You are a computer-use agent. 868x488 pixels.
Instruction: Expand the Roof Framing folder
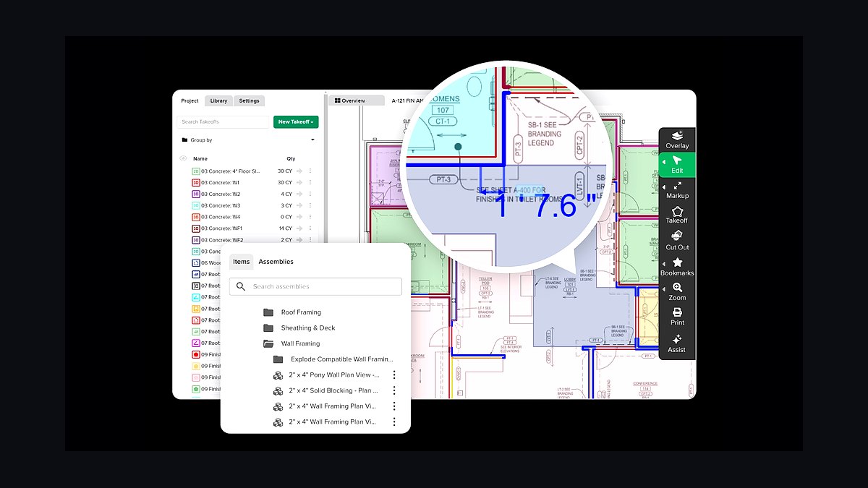268,312
